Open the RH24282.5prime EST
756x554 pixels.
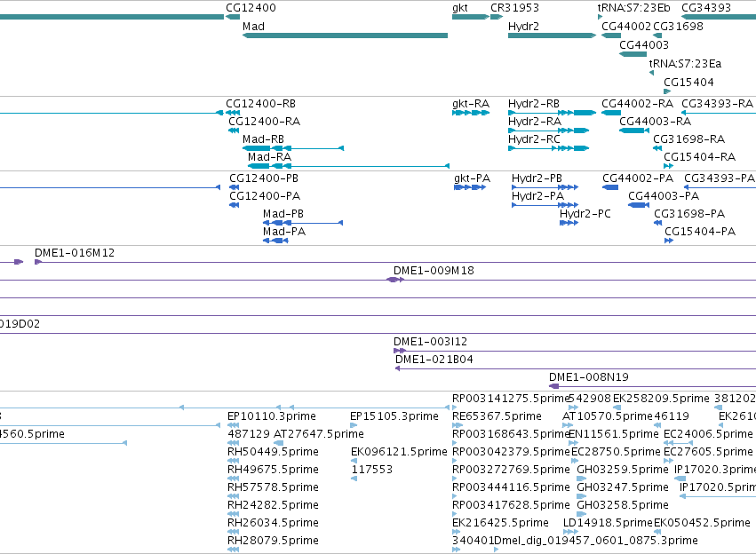[x=234, y=514]
